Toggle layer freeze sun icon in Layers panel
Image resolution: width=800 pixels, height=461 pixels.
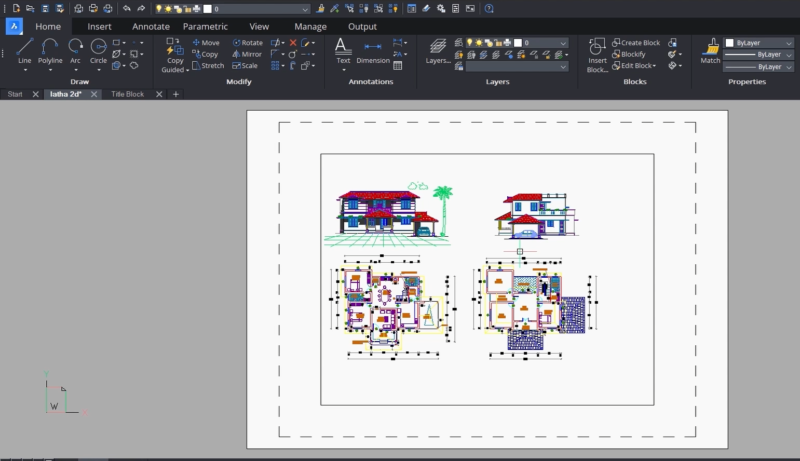(480, 43)
